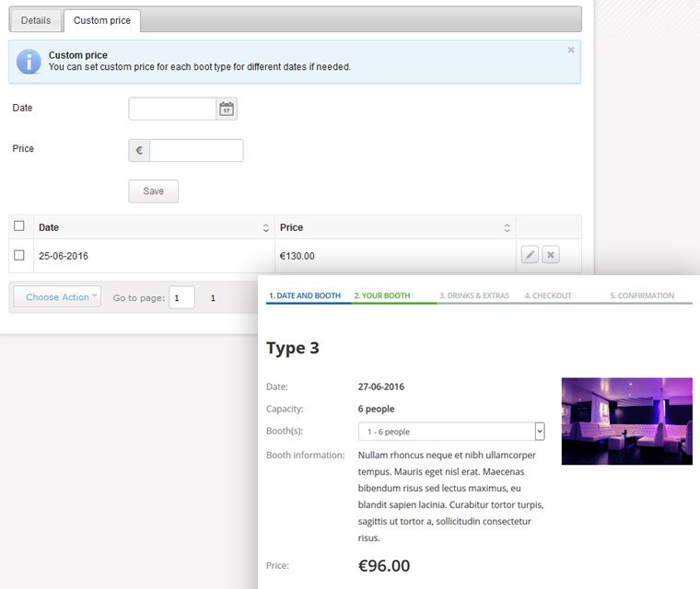Screen dimensions: 700x589
Task: Click the 27-06-2016 date value
Action: [x=381, y=387]
